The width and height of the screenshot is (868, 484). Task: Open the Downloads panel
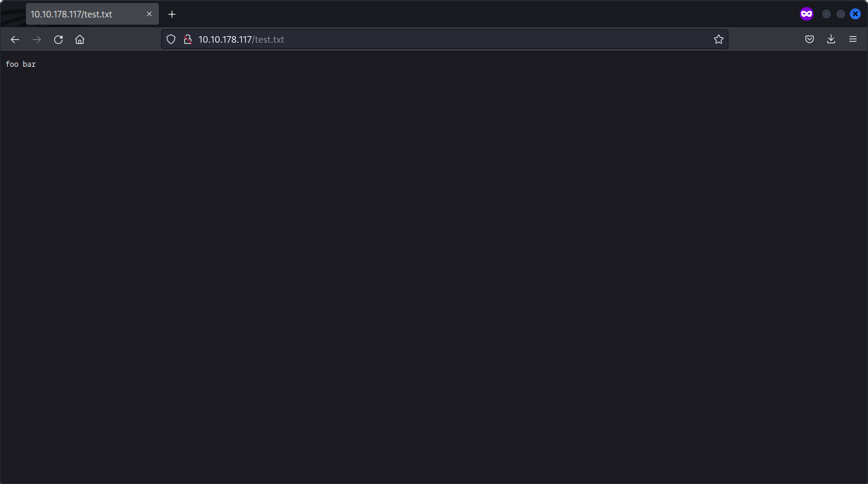831,39
